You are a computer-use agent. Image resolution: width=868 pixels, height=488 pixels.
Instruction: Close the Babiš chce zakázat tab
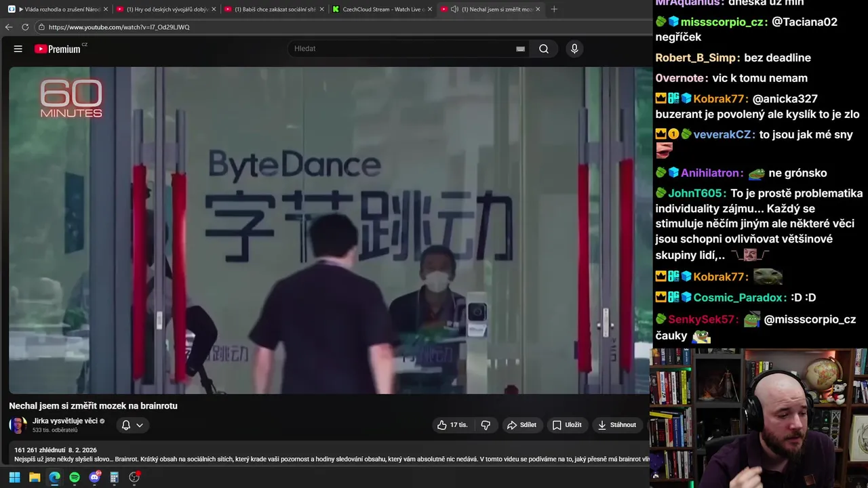click(321, 9)
